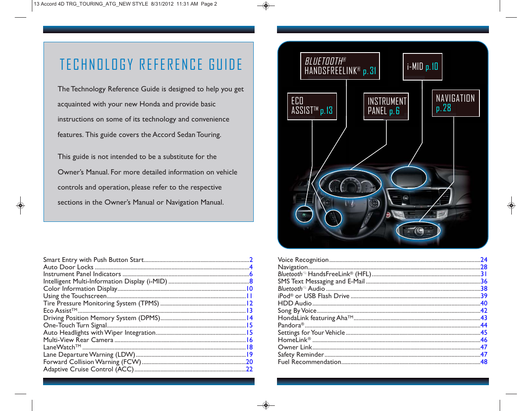
Task: Open Lane Departure Warning (LDW) entry
Action: pos(148,355)
